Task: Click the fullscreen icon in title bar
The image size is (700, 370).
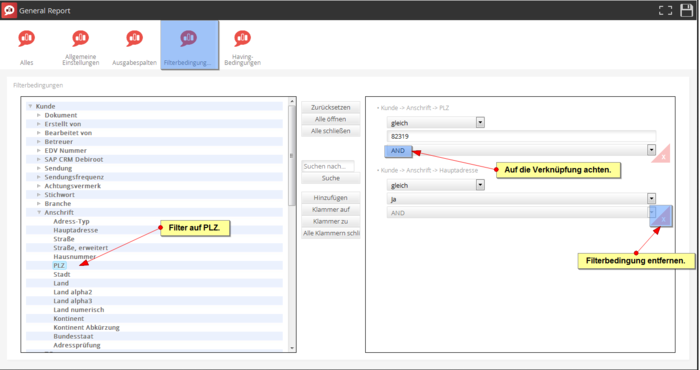Action: tap(665, 10)
